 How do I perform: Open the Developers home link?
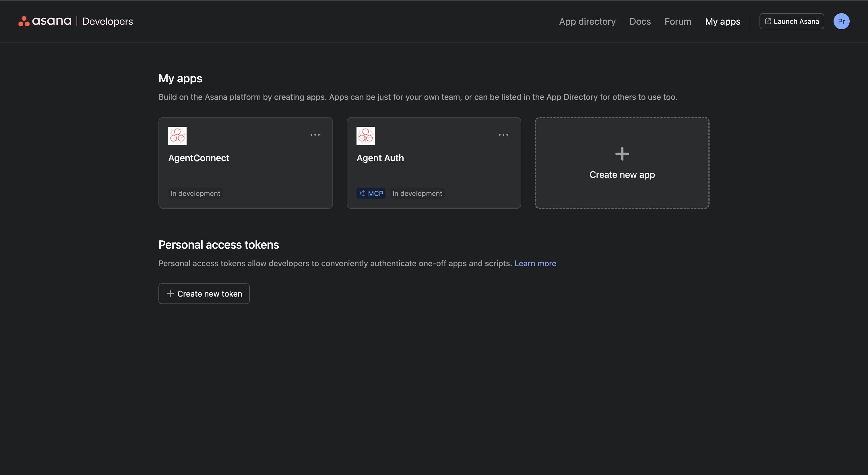(x=107, y=21)
